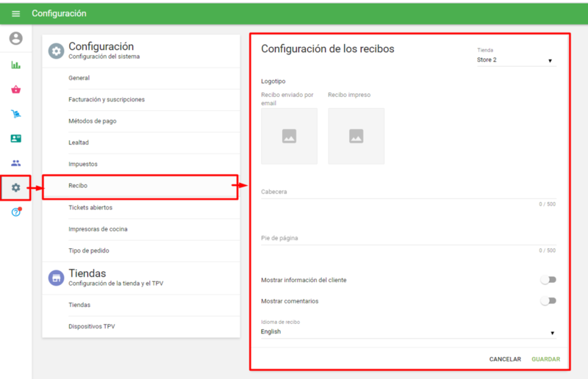Open Métodos de pago settings
588x379 pixels.
[93, 121]
